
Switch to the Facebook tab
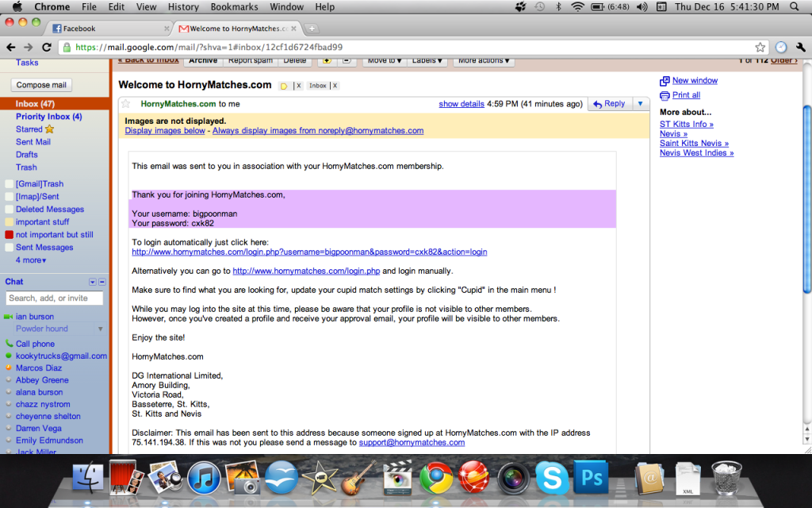[x=108, y=29]
